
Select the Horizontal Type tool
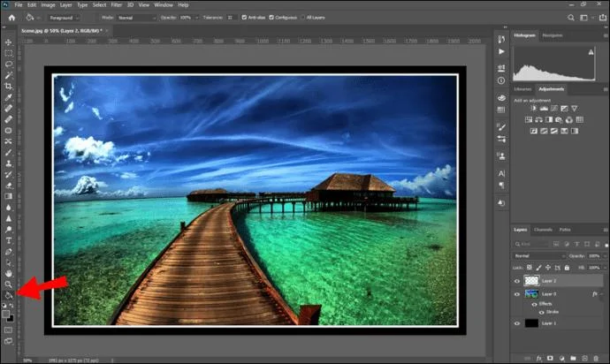coord(9,239)
